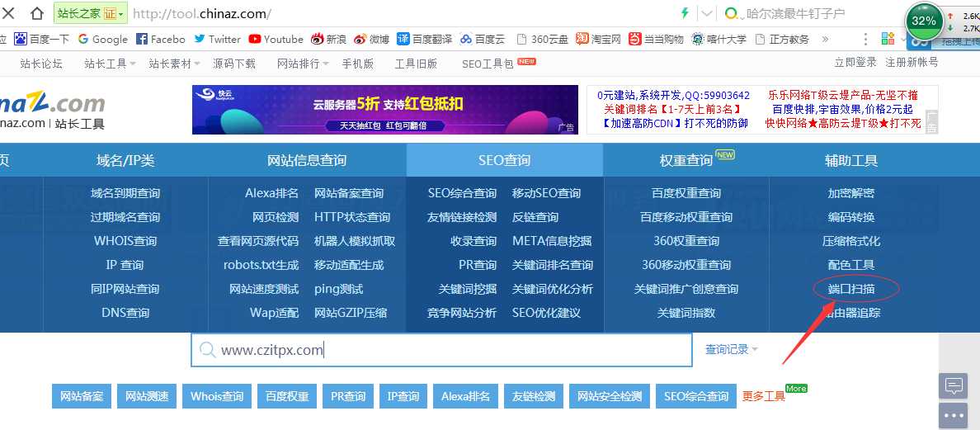Viewport: 980px width, 430px height.
Task: Open the Google bookmark
Action: pyautogui.click(x=102, y=39)
